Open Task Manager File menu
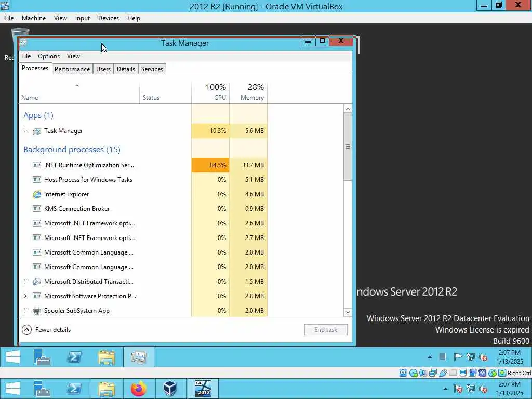The image size is (532, 399). (26, 56)
